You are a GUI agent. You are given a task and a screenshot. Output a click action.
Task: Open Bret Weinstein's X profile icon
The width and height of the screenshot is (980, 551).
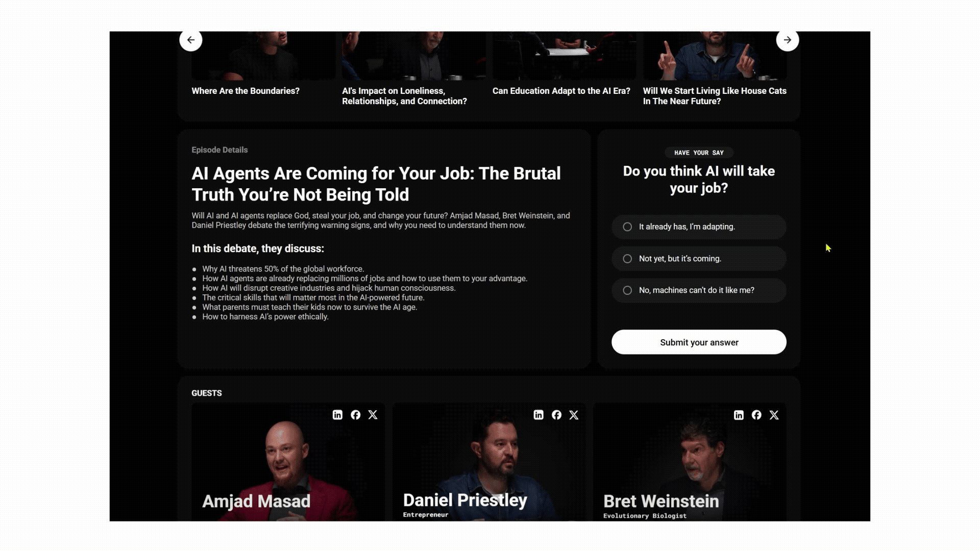[774, 415]
